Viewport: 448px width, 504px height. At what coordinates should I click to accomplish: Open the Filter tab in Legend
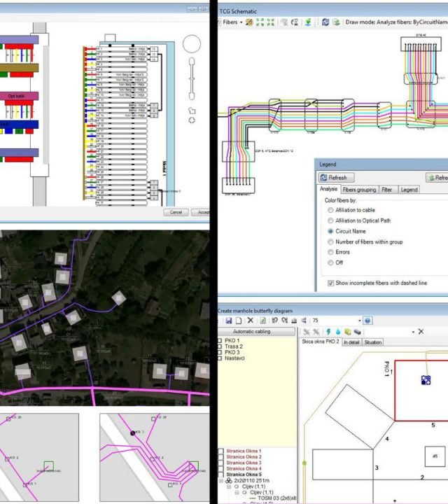click(x=387, y=190)
